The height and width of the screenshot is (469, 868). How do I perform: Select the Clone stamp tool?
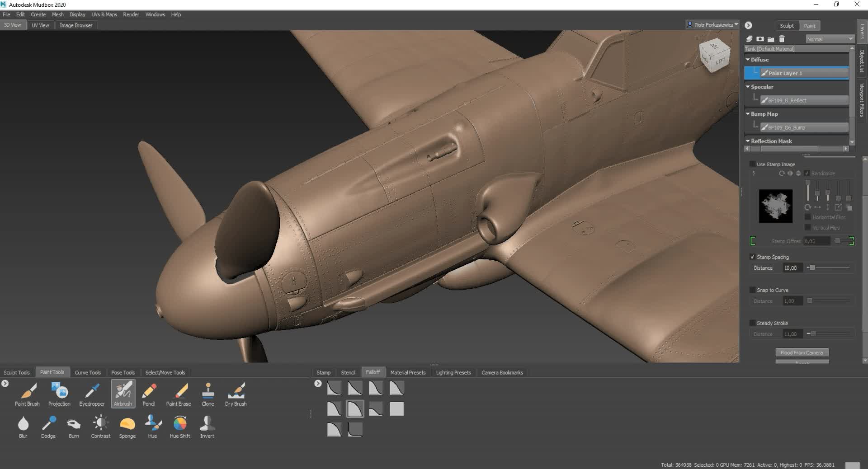[208, 392]
